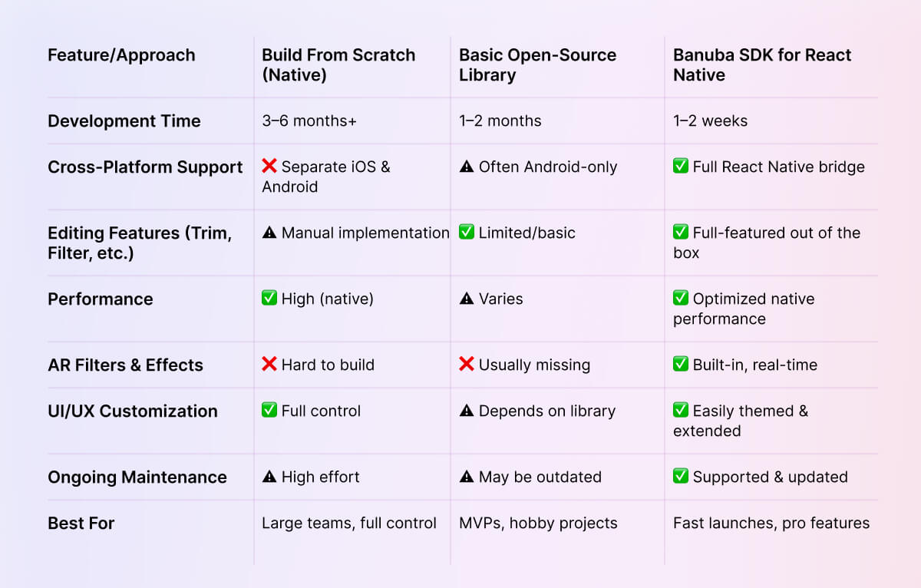The height and width of the screenshot is (588, 921).
Task: Click red cross beside Hard to build
Action: (x=269, y=365)
